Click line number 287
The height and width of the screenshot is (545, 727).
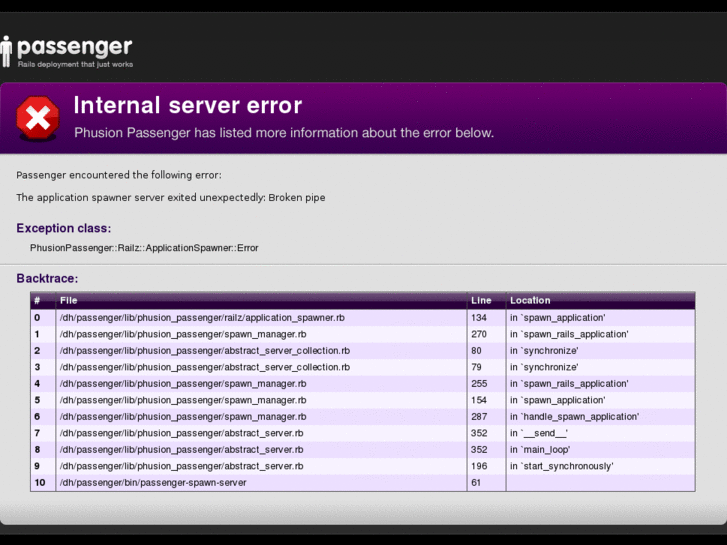coord(479,417)
